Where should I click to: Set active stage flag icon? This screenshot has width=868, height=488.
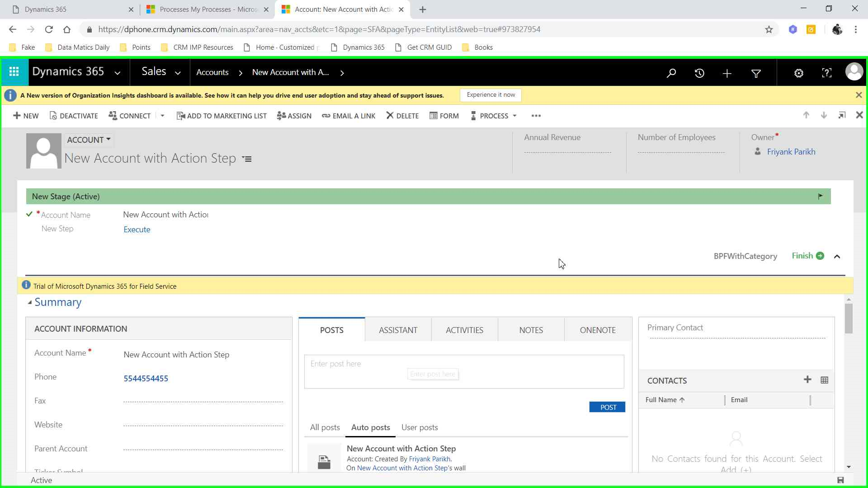click(821, 196)
